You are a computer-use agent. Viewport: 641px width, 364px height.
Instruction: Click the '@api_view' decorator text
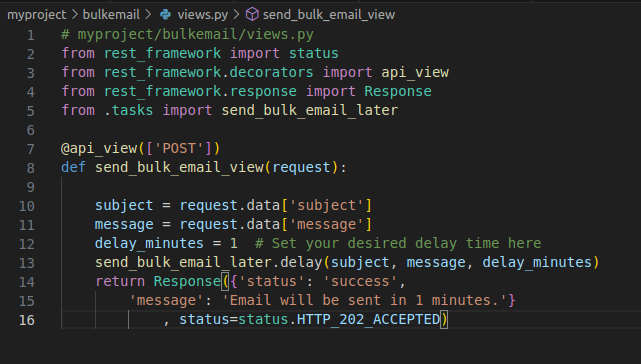click(99, 148)
